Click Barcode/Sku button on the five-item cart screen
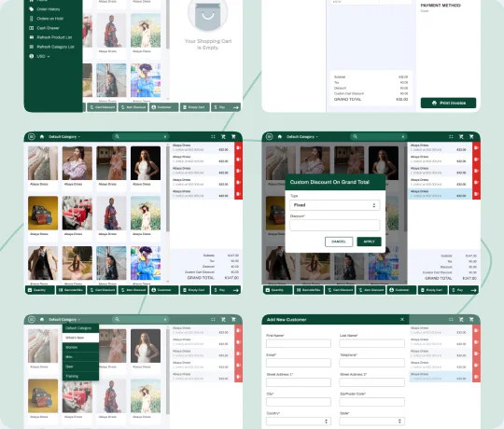The height and width of the screenshot is (429, 504). tap(71, 290)
